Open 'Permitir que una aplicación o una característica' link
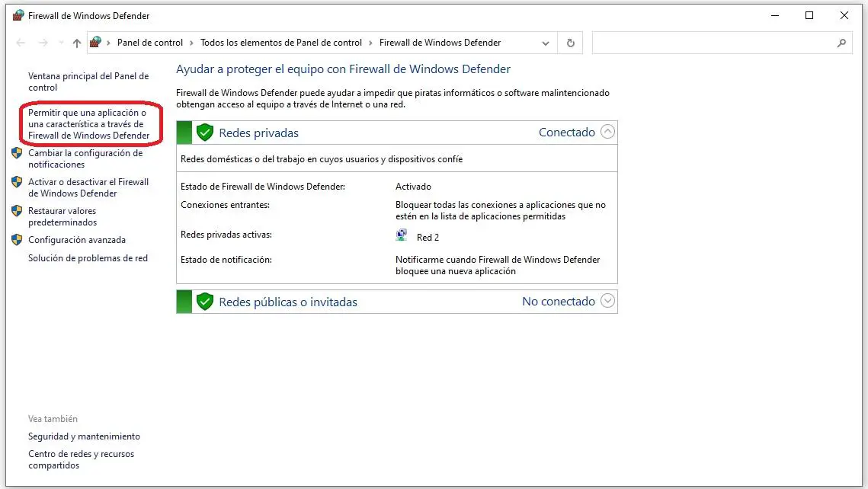This screenshot has width=868, height=489. point(89,124)
